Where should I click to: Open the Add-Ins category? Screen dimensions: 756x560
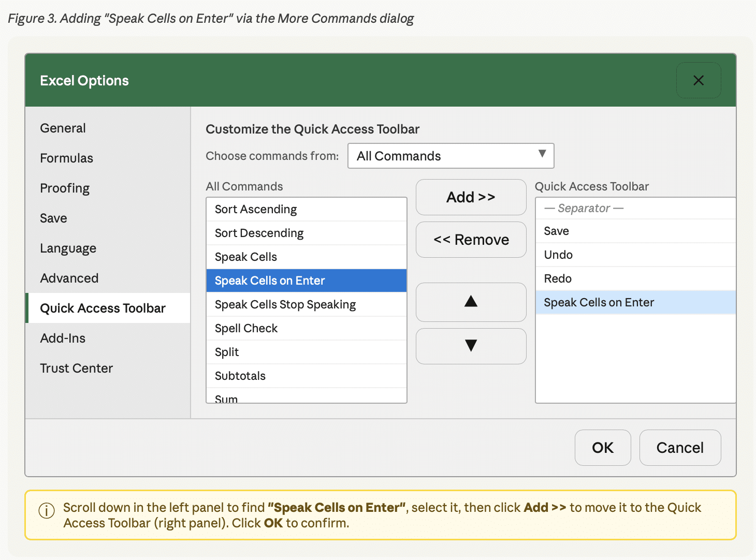[x=108, y=338]
